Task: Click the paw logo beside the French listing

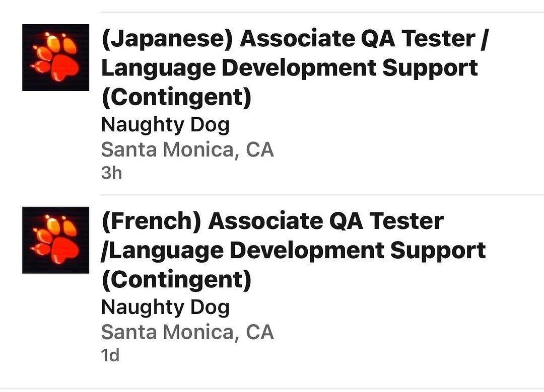Action: click(55, 240)
